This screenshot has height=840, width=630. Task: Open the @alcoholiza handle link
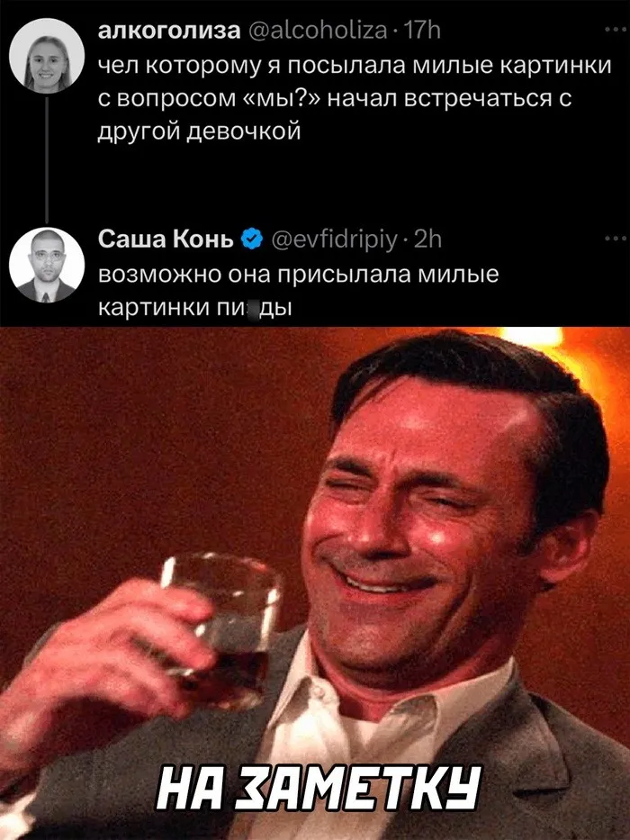click(319, 32)
